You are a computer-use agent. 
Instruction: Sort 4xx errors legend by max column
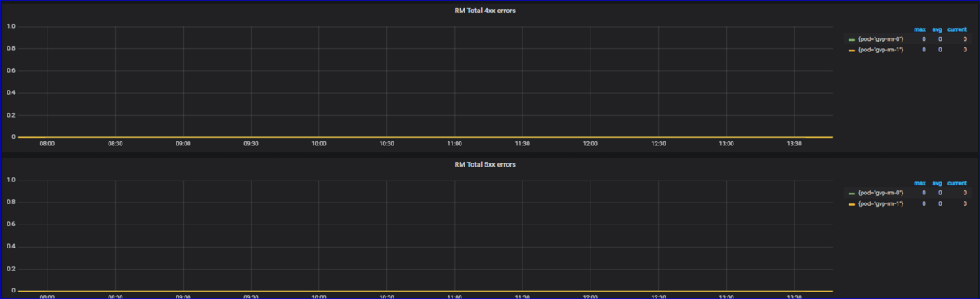[x=920, y=29]
